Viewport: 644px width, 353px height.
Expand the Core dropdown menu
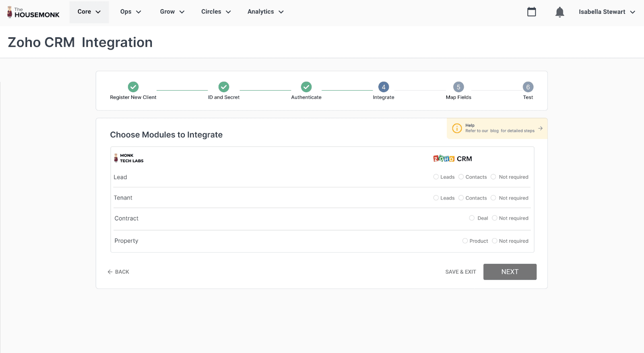(x=89, y=12)
